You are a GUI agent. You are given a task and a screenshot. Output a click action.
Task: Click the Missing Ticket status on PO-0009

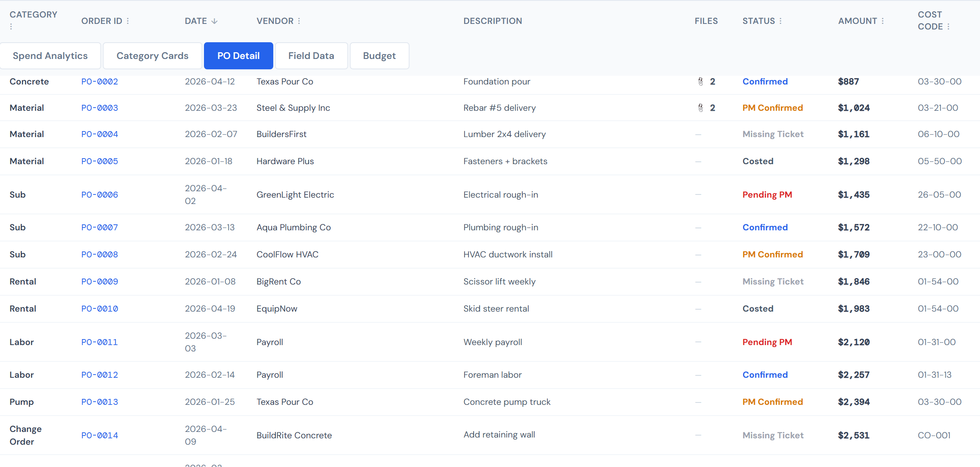(x=772, y=281)
